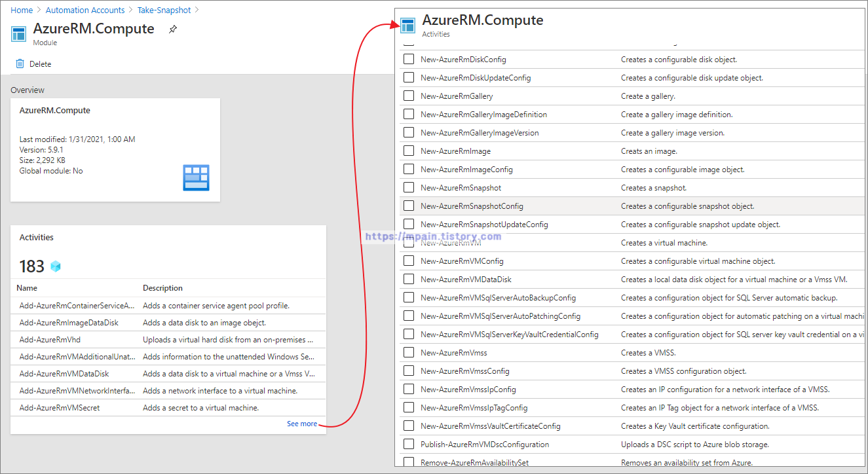The width and height of the screenshot is (868, 474).
Task: Select checkbox for New-AzureRmImage
Action: [409, 151]
